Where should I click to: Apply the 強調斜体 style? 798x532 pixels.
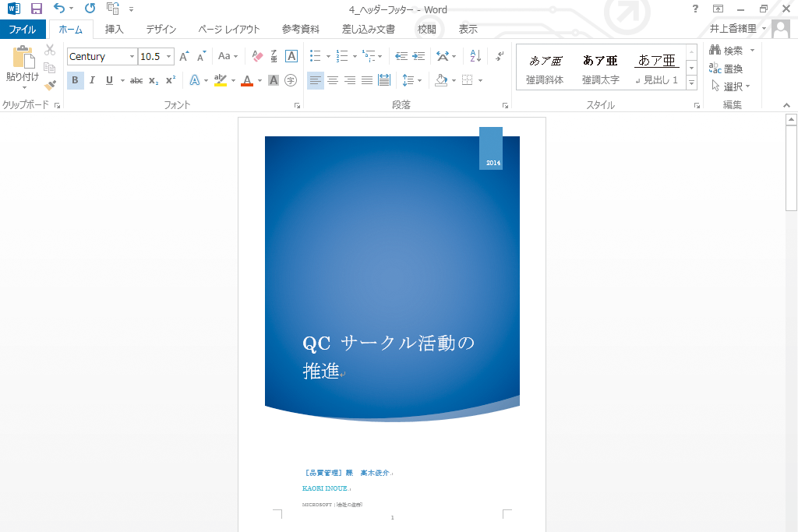[x=545, y=68]
